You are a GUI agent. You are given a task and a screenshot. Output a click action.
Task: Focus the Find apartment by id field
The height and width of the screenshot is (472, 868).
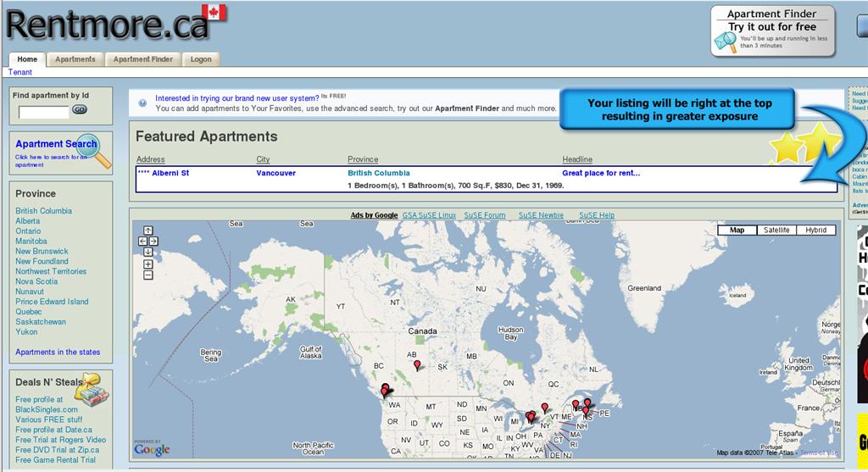44,113
